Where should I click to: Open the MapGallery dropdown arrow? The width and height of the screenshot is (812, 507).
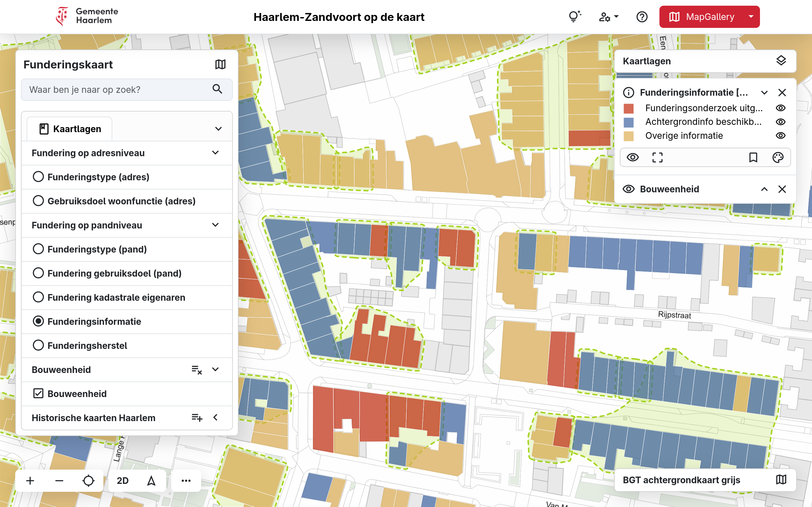point(751,17)
